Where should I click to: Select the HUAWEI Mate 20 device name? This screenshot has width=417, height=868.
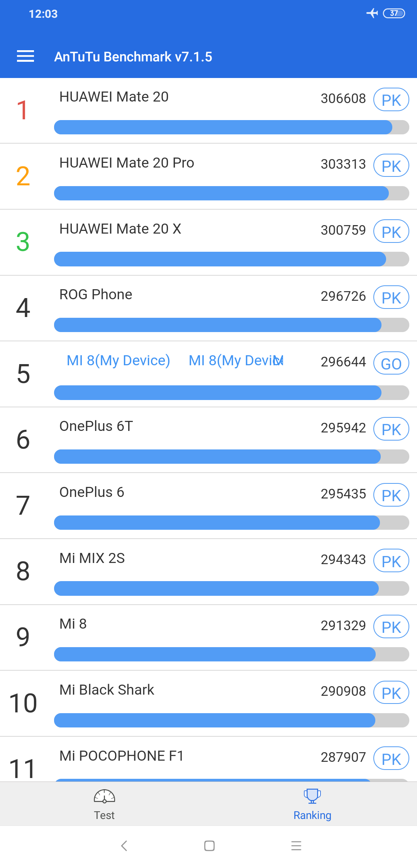click(114, 97)
